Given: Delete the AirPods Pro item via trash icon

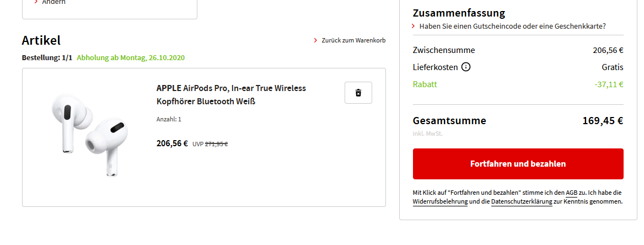Looking at the screenshot, I should (358, 93).
